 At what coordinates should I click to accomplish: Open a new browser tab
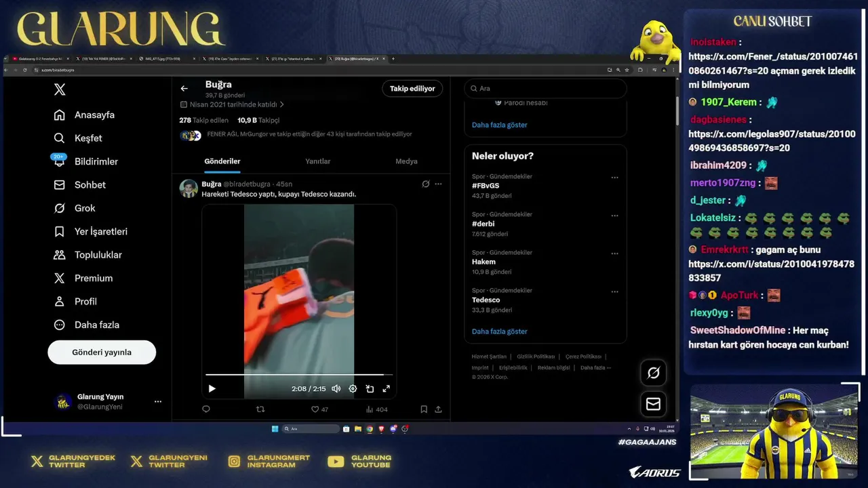click(393, 59)
